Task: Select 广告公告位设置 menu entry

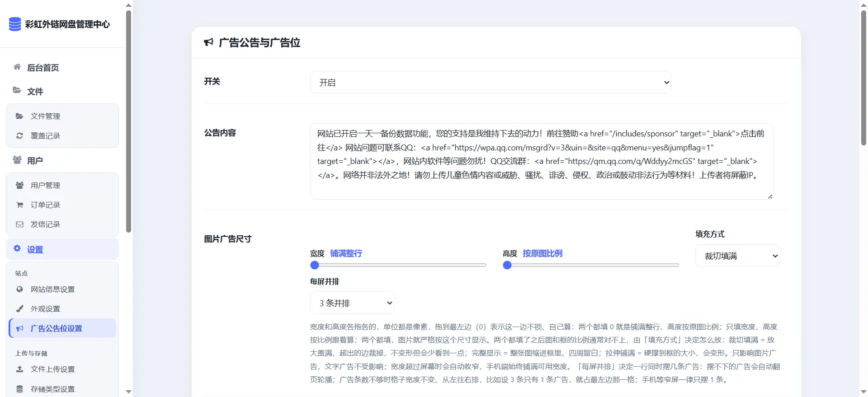Action: click(x=62, y=328)
